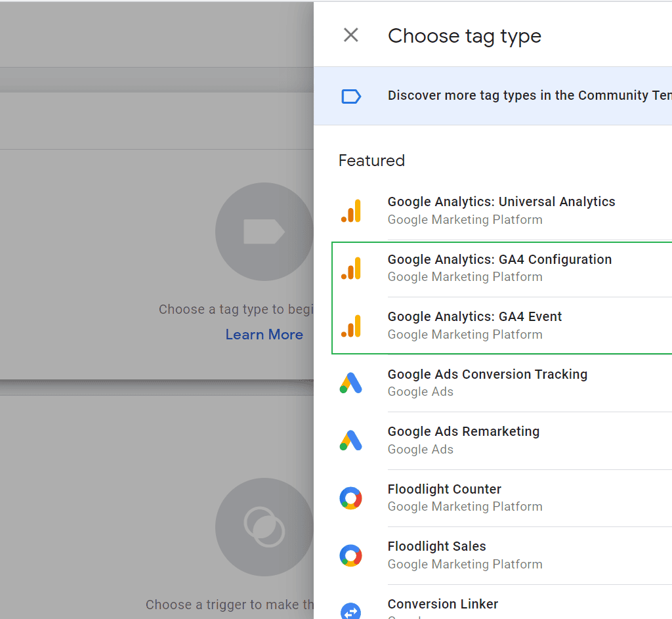This screenshot has height=619, width=672.
Task: Click the grey tag configuration placeholder circle
Action: click(264, 232)
